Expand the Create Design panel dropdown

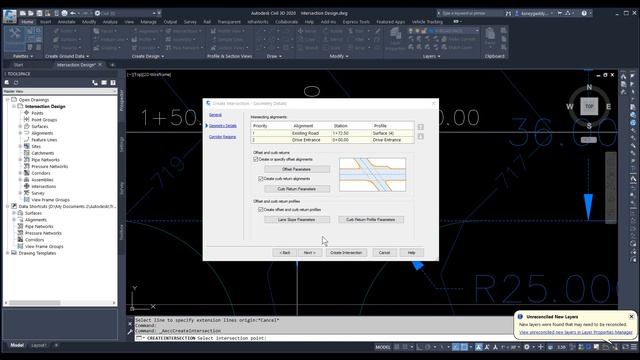point(148,56)
